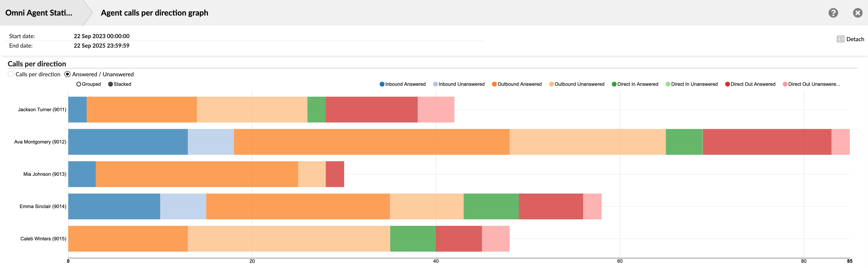Switch chart to Grouped mode
Viewport: 868px width, 268px height.
click(79, 84)
